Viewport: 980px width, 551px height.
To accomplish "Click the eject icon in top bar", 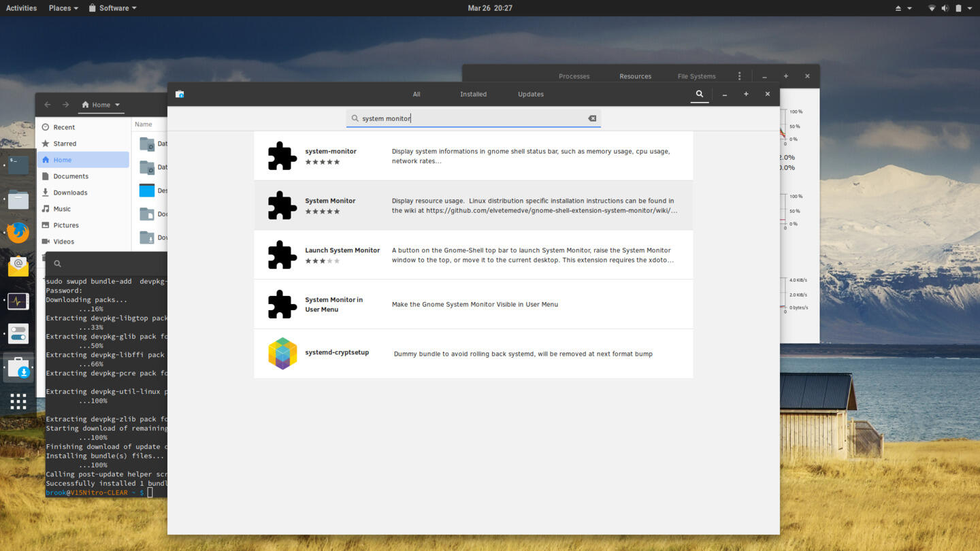I will tap(898, 8).
